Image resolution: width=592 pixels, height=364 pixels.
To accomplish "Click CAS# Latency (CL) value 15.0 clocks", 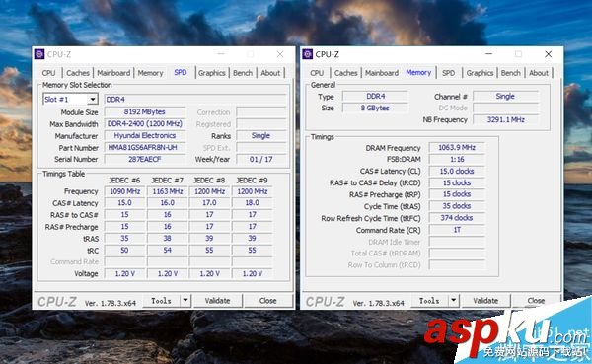I will (457, 171).
